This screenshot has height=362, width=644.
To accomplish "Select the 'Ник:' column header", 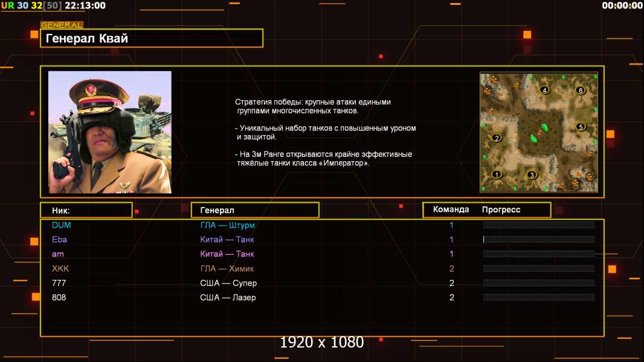I will pos(86,210).
